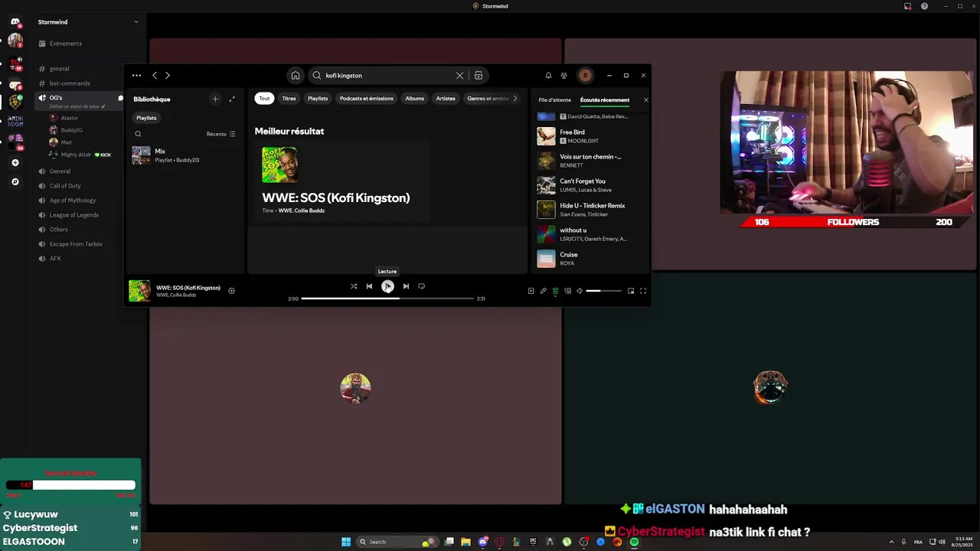This screenshot has width=980, height=551.
Task: Open #general text channel
Action: click(x=60, y=69)
